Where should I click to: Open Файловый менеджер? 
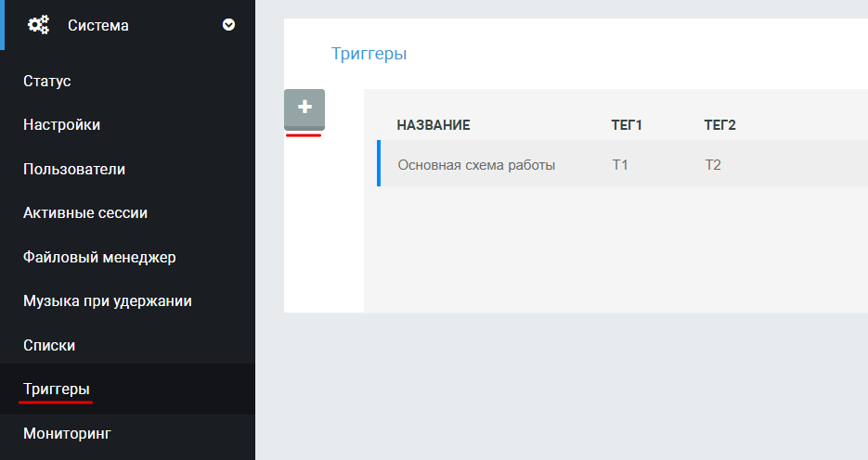coord(99,257)
